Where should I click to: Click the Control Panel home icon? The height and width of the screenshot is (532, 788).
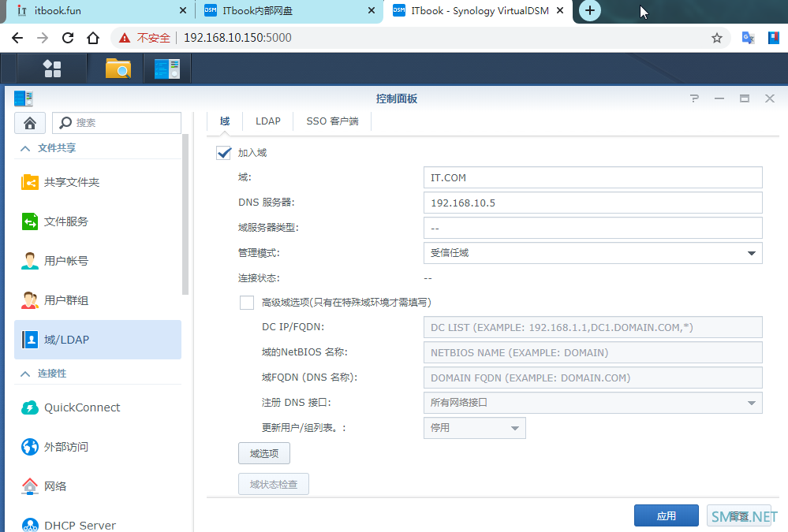coord(30,123)
